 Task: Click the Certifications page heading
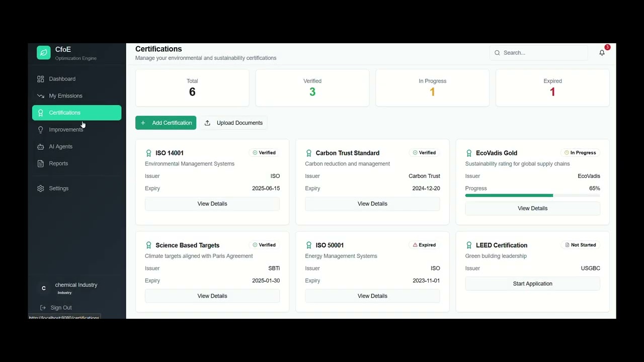click(x=158, y=49)
